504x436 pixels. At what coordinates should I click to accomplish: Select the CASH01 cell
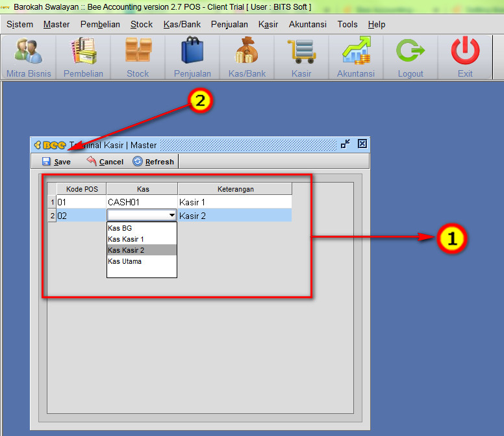[142, 202]
